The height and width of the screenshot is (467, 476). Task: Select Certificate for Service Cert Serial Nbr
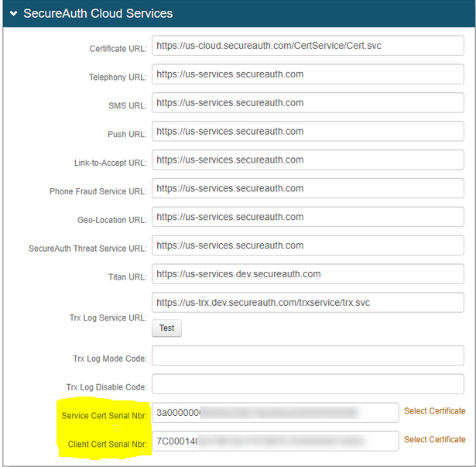(434, 411)
